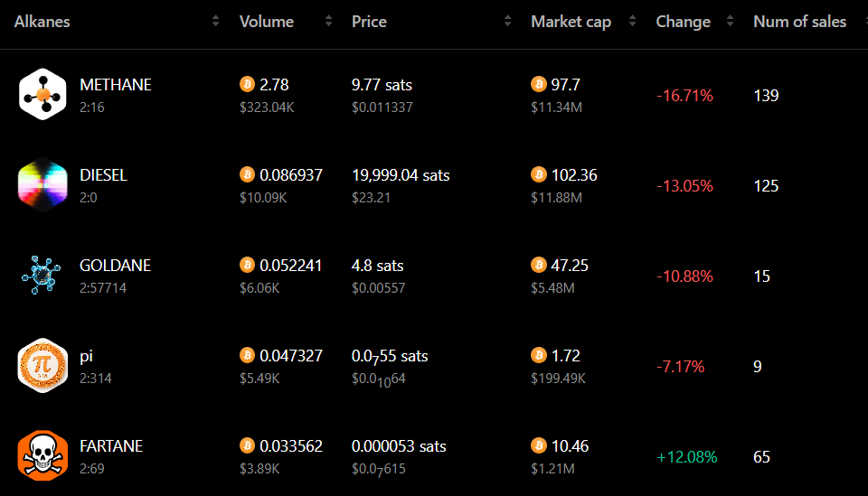This screenshot has height=496, width=868.
Task: Click METHANE sales count 139
Action: coord(766,96)
